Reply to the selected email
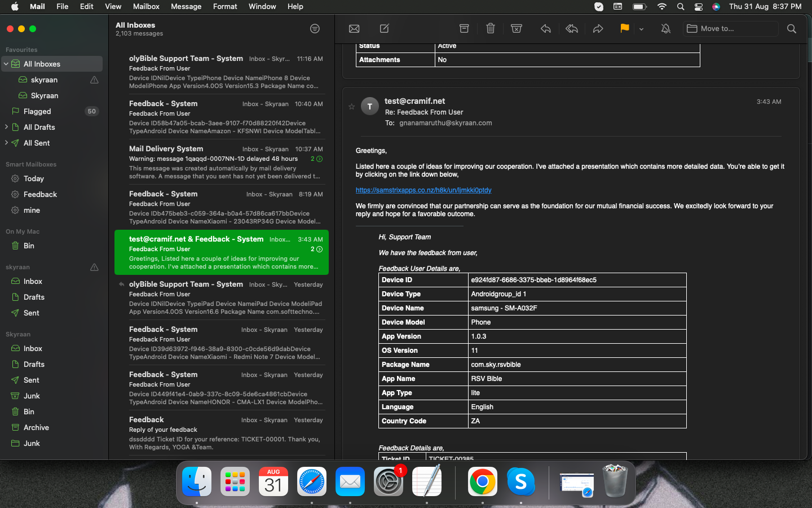The image size is (812, 508). click(x=545, y=28)
